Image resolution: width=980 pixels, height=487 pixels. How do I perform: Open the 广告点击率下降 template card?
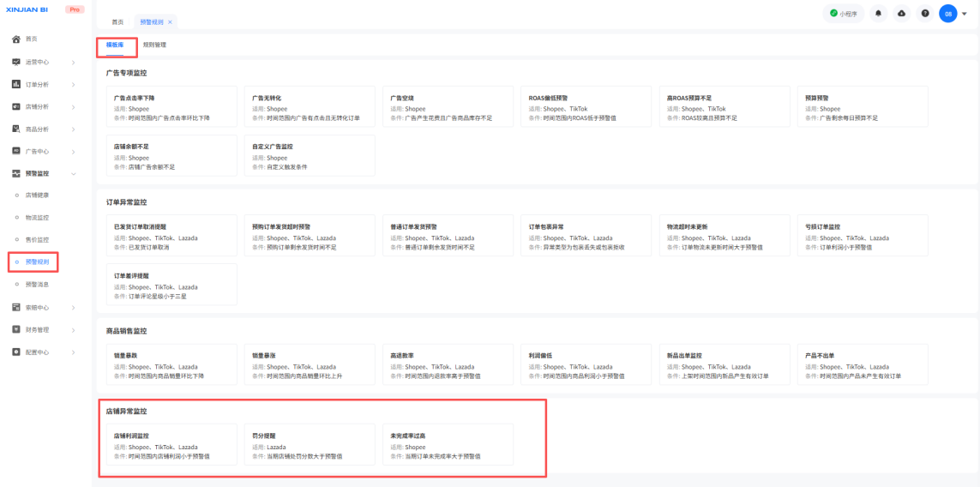171,109
